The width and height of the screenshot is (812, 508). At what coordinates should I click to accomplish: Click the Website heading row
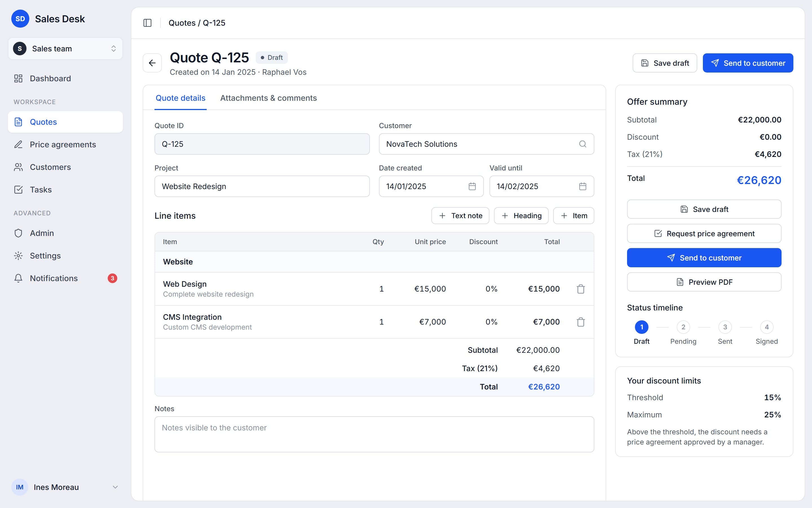(x=374, y=262)
